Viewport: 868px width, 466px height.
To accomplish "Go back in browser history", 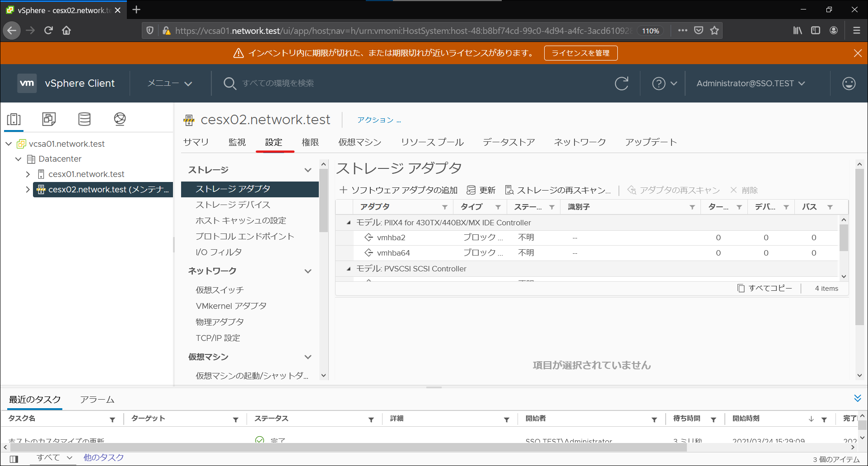I will [12, 30].
